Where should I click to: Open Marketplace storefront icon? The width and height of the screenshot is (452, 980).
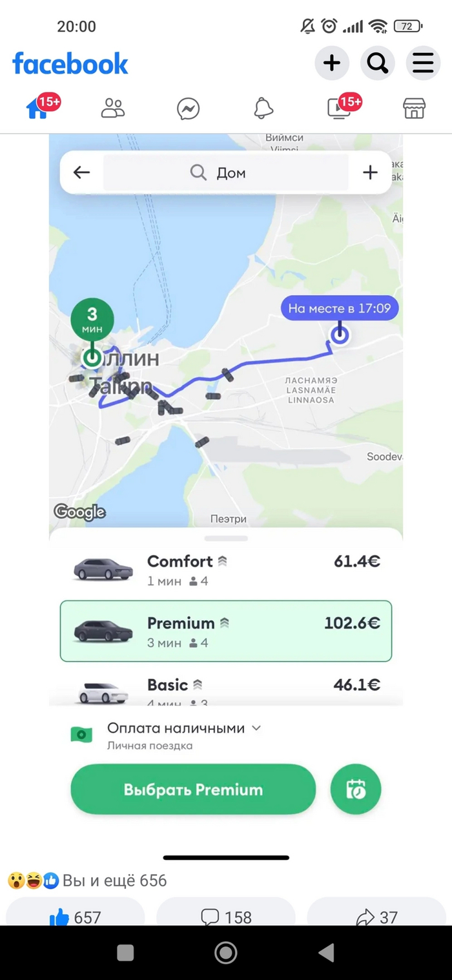[415, 109]
